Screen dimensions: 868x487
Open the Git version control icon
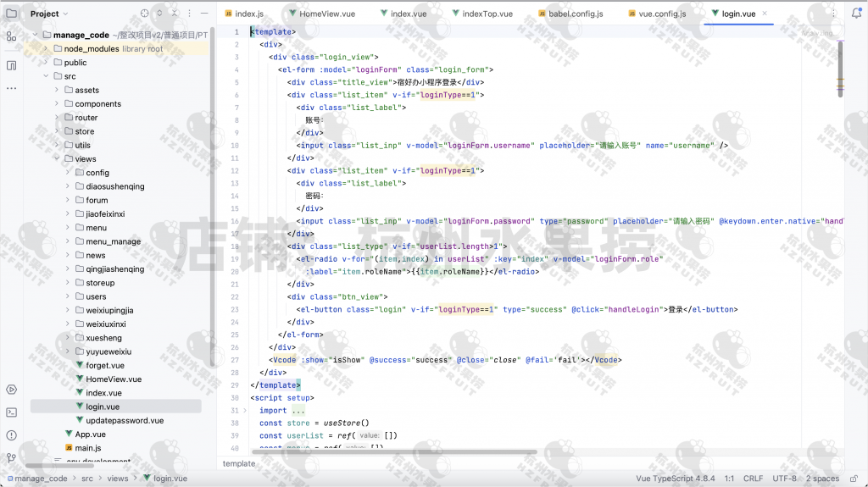point(11,457)
